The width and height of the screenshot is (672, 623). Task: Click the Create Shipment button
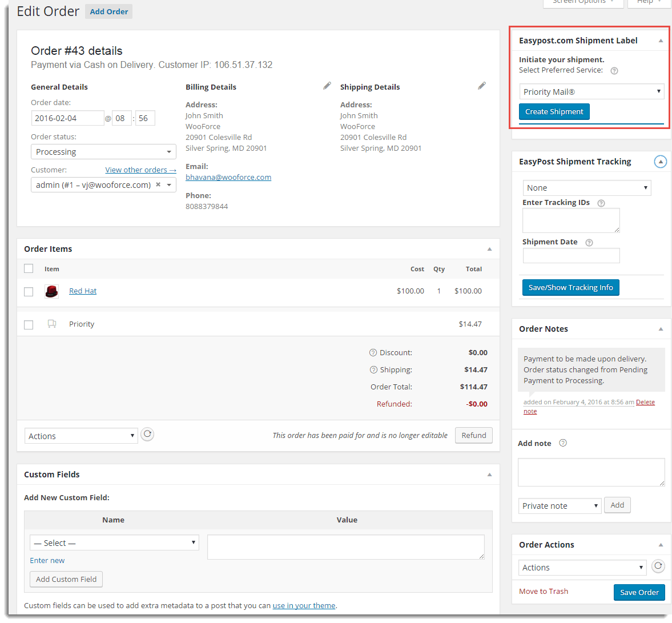[554, 111]
